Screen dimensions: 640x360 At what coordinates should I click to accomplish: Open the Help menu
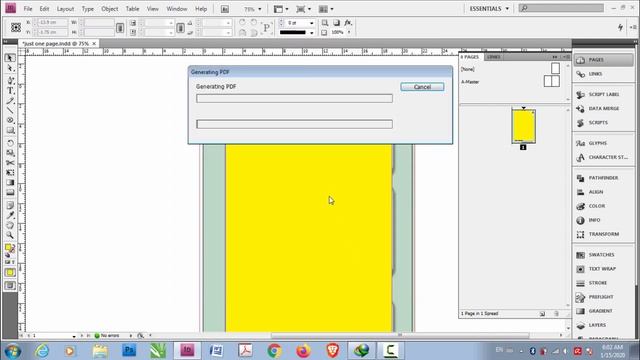tap(201, 9)
